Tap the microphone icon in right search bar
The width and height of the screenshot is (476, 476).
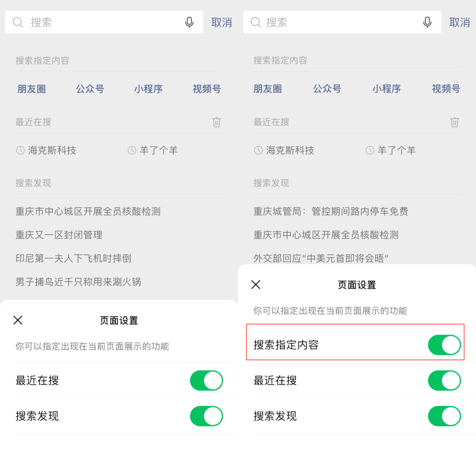pyautogui.click(x=427, y=22)
